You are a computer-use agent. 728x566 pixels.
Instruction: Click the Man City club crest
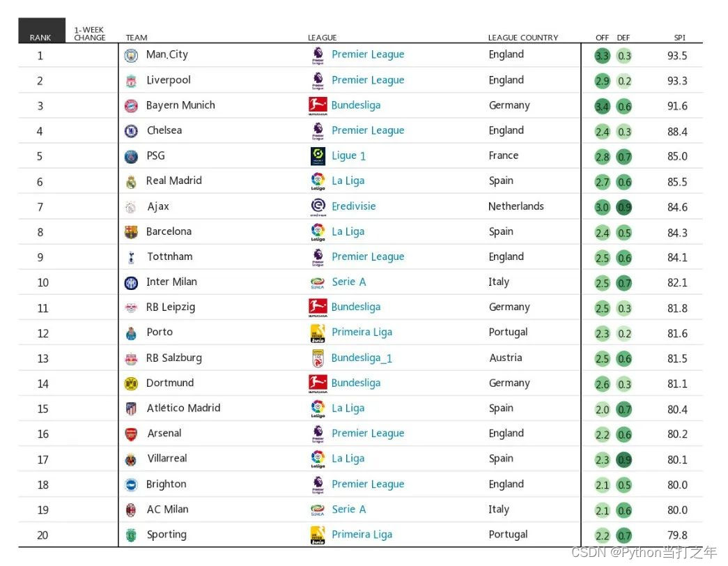coord(131,56)
